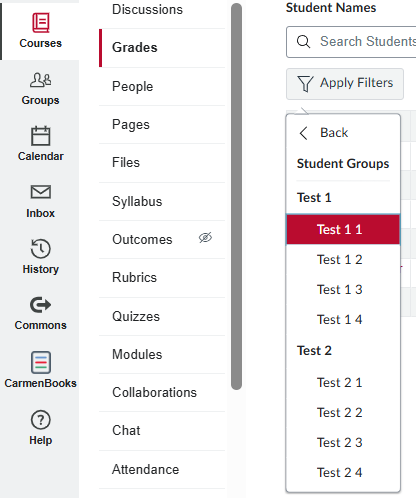416x498 pixels.
Task: Open the Courses icon in global navigation
Action: pos(41,23)
